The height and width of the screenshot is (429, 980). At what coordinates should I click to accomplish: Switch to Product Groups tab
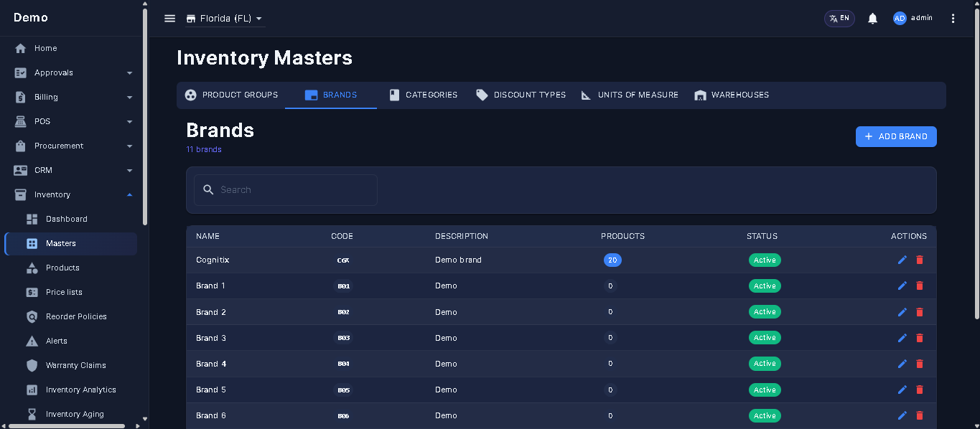[x=231, y=95]
